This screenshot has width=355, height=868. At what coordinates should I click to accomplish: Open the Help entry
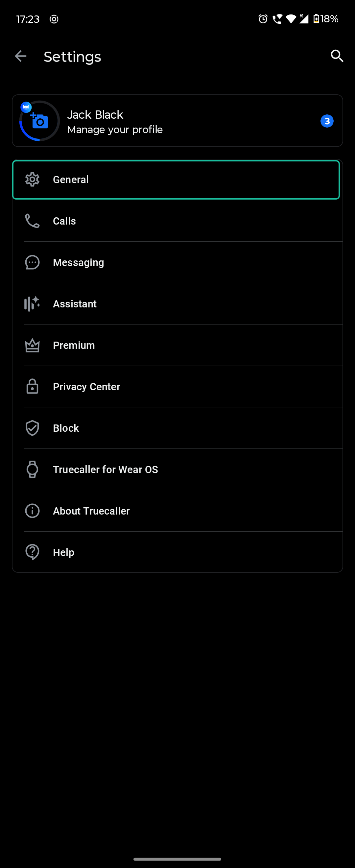pyautogui.click(x=177, y=552)
